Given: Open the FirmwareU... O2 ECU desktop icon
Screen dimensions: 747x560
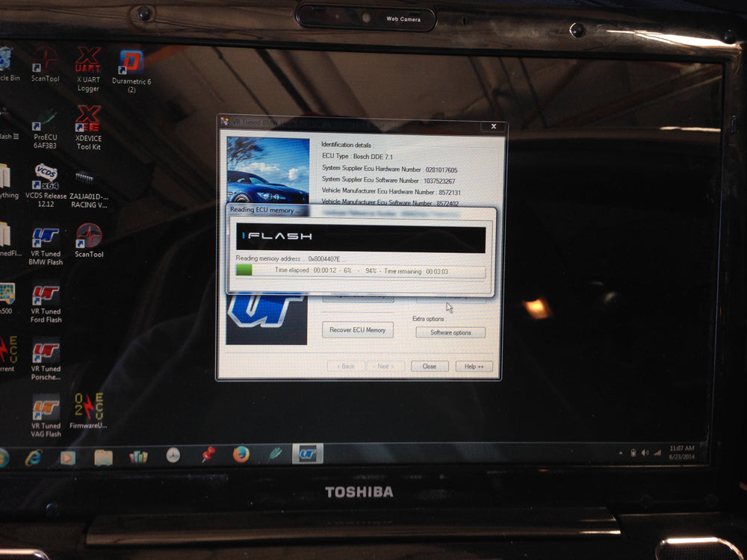Looking at the screenshot, I should point(88,408).
